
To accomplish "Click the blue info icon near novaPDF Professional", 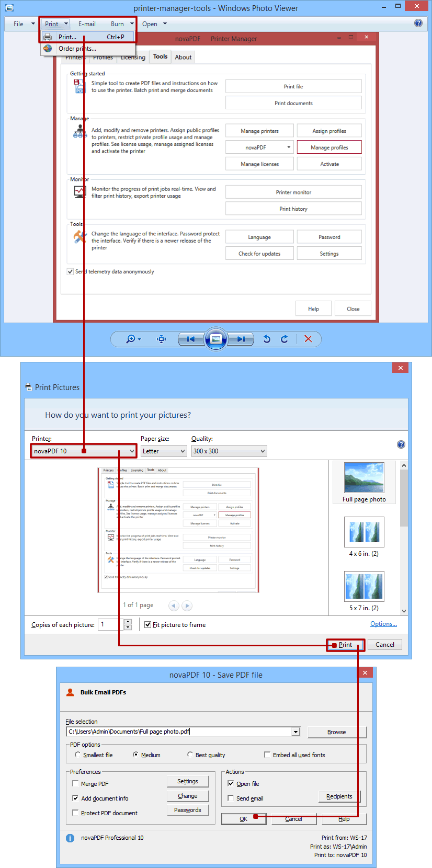I will pyautogui.click(x=70, y=838).
